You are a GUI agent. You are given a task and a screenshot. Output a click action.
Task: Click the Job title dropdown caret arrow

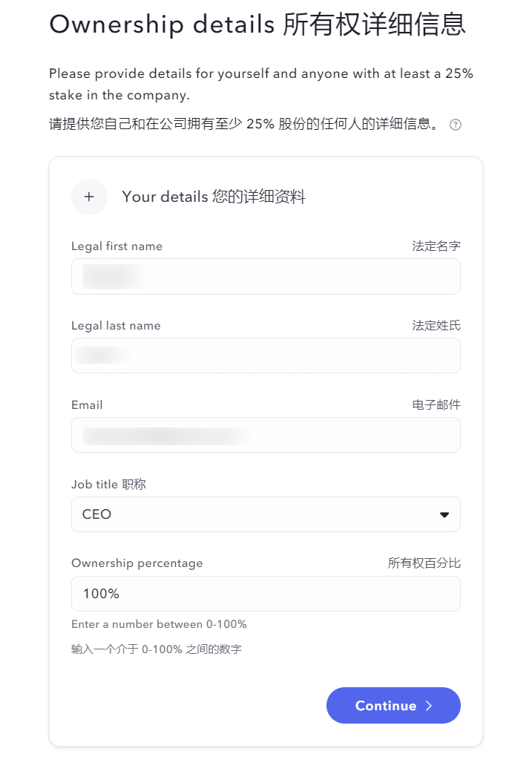point(444,514)
